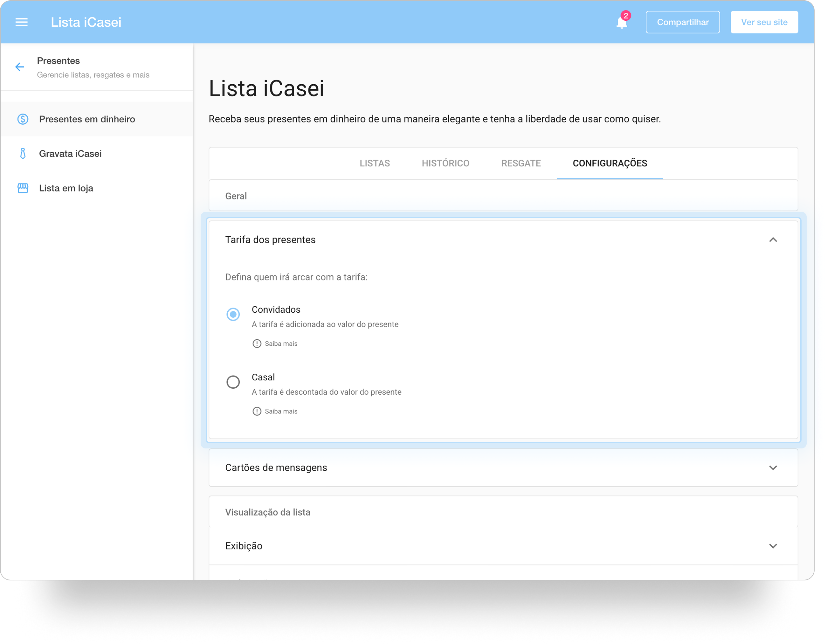This screenshot has width=827, height=644.
Task: Click the Convidados option label
Action: (276, 309)
